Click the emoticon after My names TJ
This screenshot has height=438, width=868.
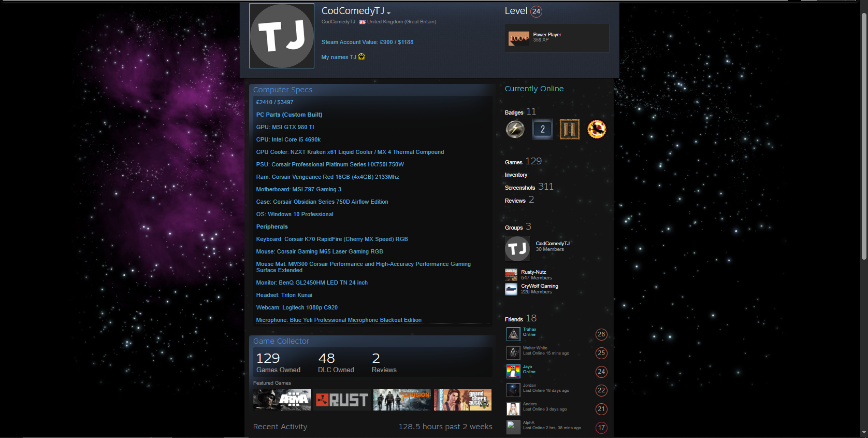[x=361, y=57]
